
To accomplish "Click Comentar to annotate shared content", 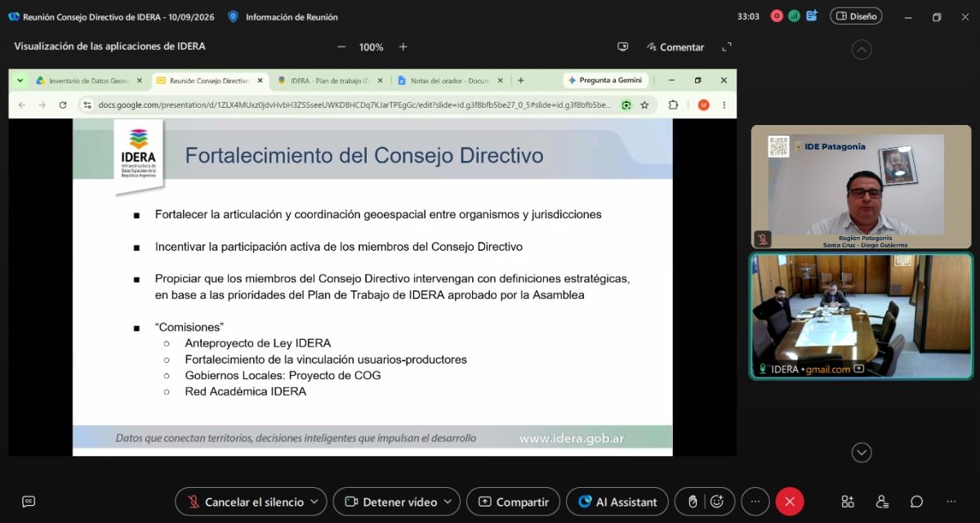I will click(675, 47).
